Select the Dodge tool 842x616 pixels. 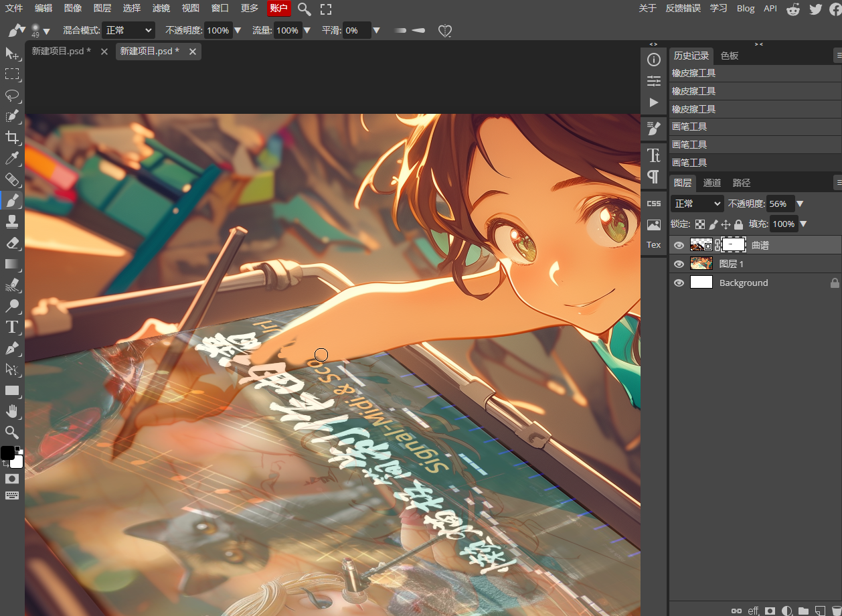point(12,306)
